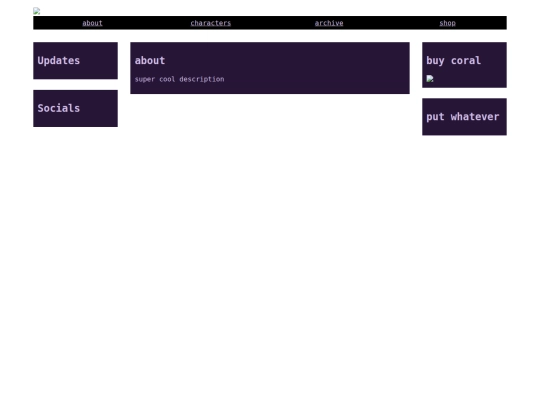This screenshot has height=405, width=540.
Task: Click the put whatever heading
Action: pos(463,117)
